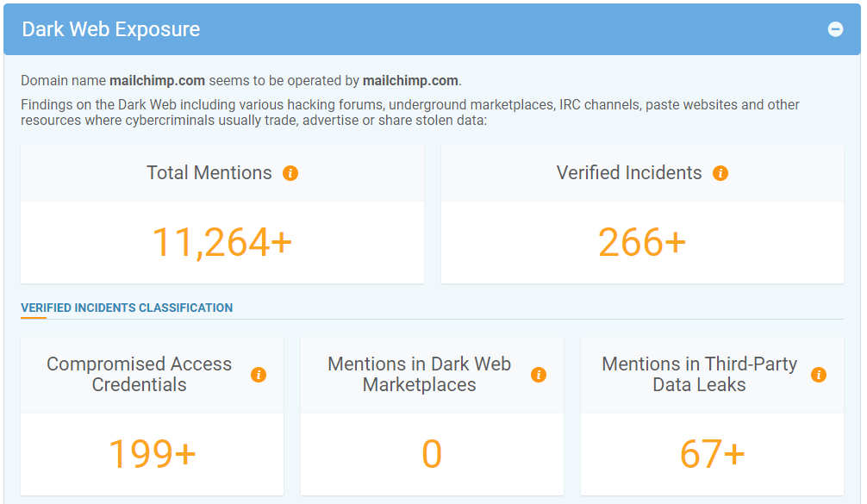This screenshot has width=867, height=504.
Task: Select the 67+ data leaks number
Action: click(x=712, y=454)
